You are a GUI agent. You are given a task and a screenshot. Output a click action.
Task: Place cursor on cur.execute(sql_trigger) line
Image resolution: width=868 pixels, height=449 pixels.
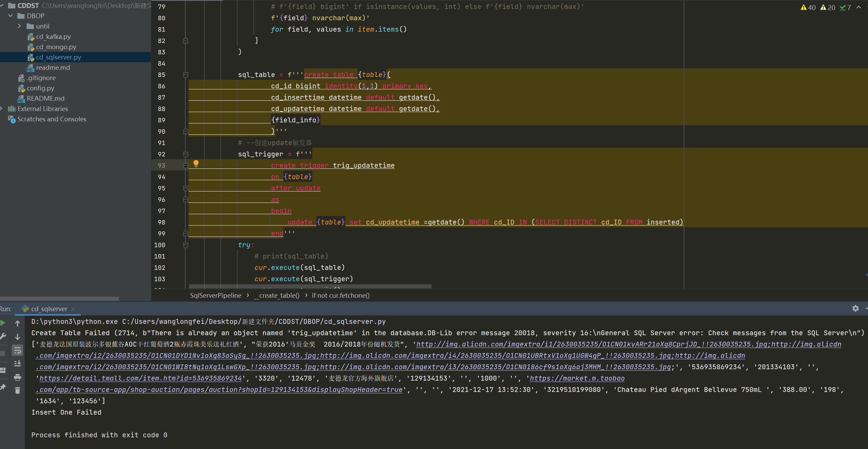pyautogui.click(x=304, y=279)
